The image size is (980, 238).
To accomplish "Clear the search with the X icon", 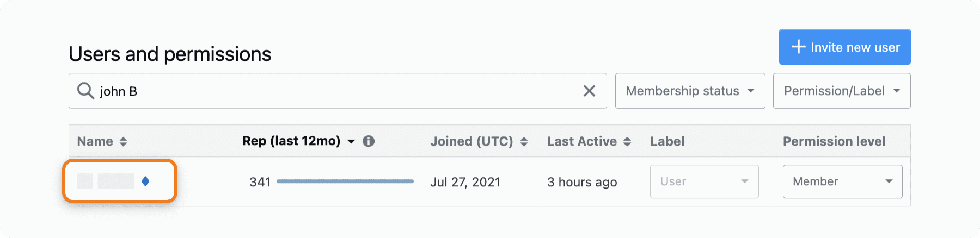I will pyautogui.click(x=589, y=91).
